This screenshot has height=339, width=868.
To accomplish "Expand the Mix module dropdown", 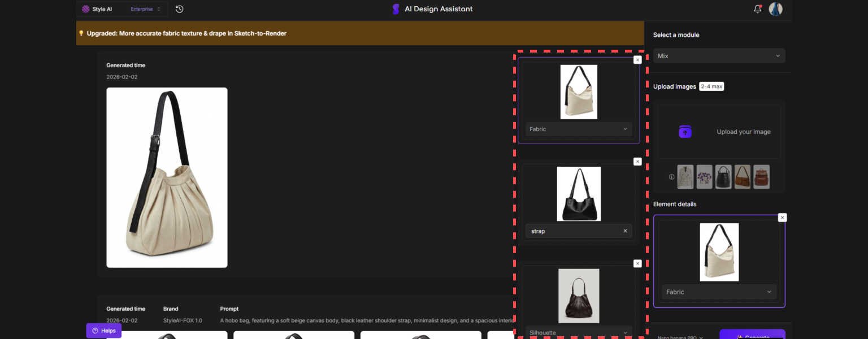I will (719, 56).
